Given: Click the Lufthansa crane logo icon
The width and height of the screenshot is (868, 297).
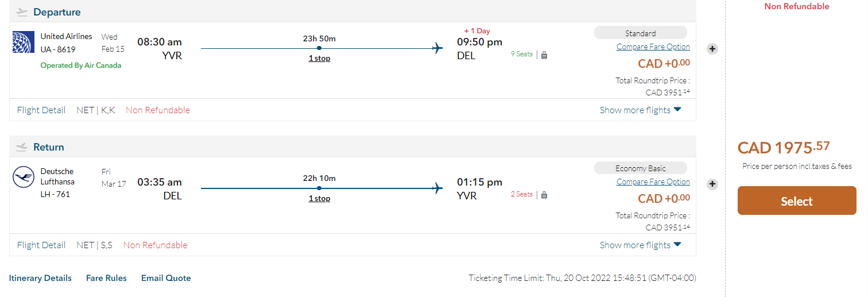Looking at the screenshot, I should point(24,178).
